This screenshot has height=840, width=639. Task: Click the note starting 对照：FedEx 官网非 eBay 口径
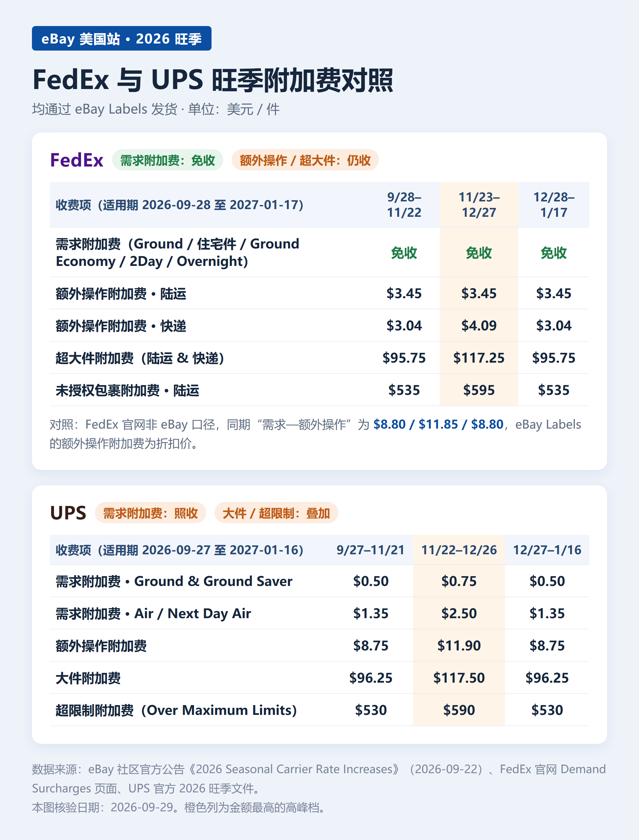coord(315,434)
